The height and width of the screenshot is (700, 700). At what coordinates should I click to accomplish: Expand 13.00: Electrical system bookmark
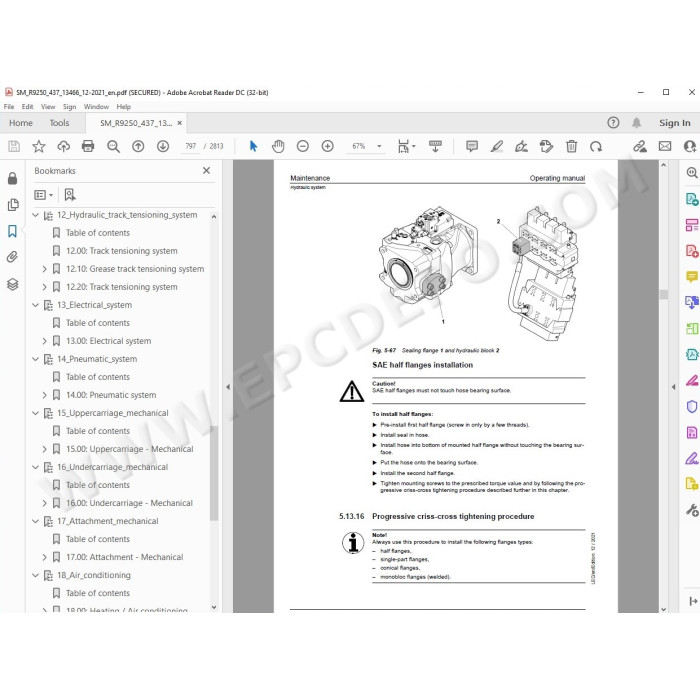tap(44, 341)
